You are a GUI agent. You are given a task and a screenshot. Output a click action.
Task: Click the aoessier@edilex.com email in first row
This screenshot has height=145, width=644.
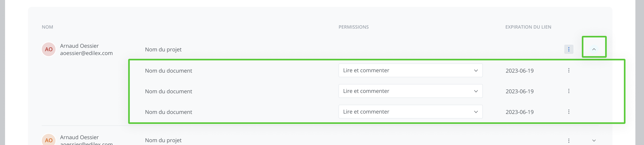86,53
